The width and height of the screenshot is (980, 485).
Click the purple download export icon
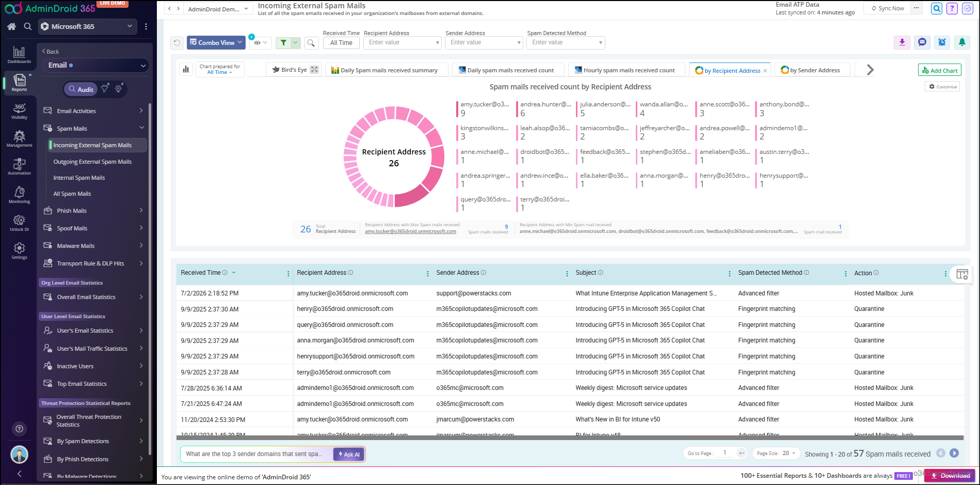click(902, 42)
